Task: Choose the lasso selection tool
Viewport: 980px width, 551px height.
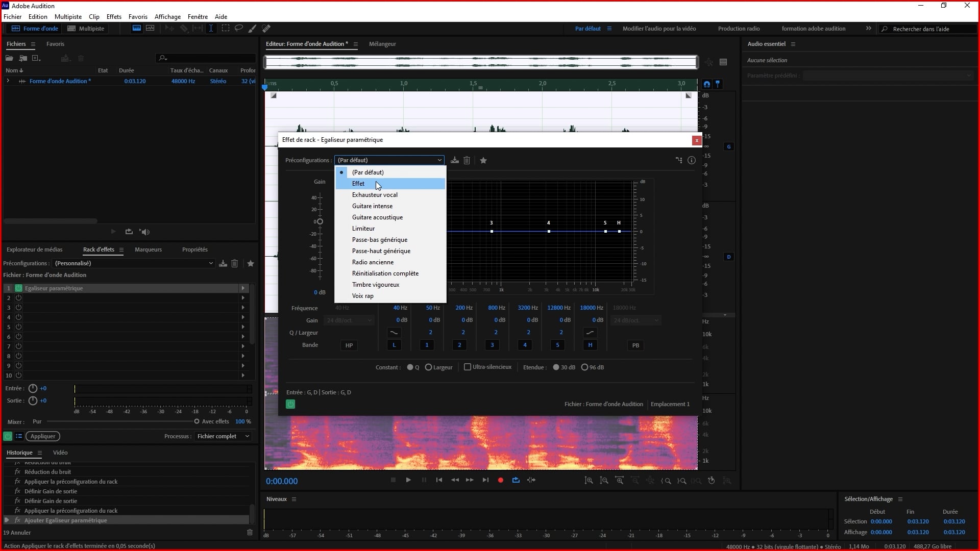Action: pyautogui.click(x=238, y=29)
